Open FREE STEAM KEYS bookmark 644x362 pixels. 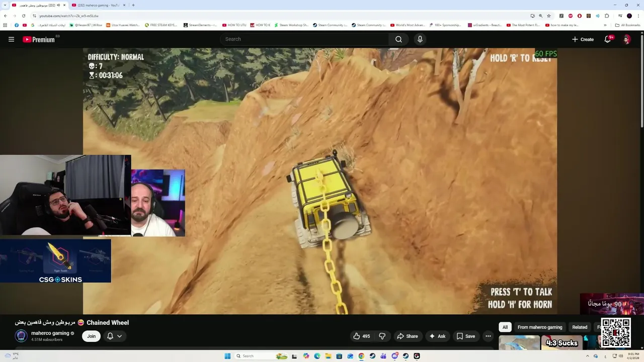point(160,25)
